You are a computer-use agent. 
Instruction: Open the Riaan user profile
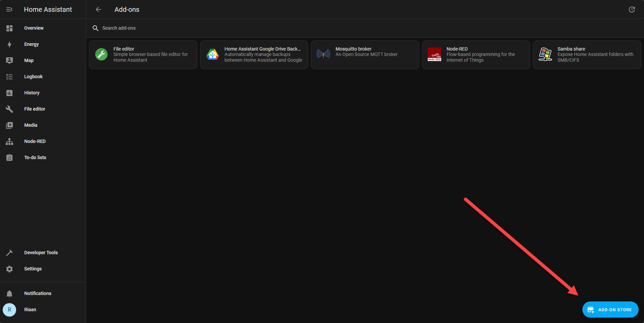pos(30,310)
